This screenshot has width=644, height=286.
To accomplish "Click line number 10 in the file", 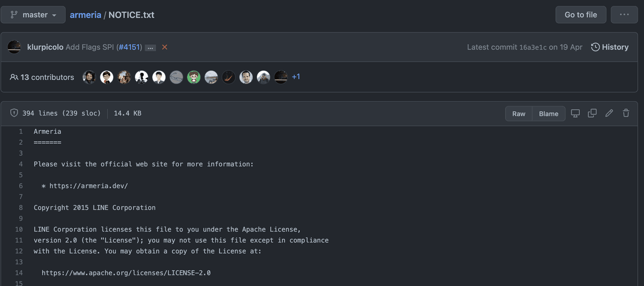I will click(19, 229).
